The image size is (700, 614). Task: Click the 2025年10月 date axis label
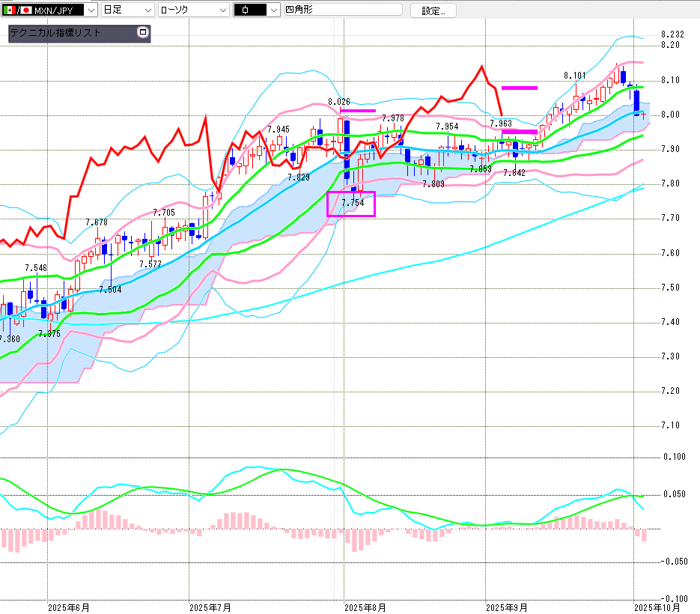(x=657, y=607)
